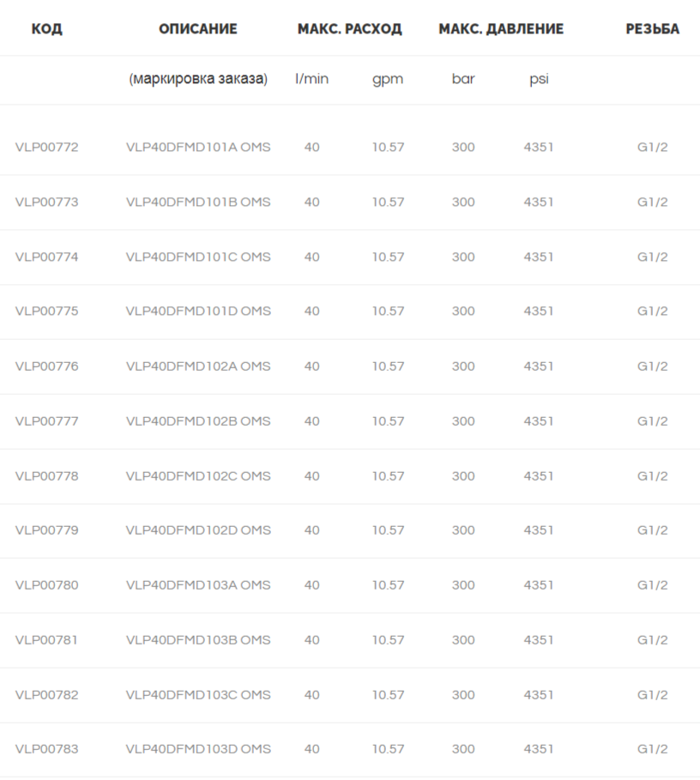Click 4351 psi value in VLP00774 row
Viewport: 700px width, 780px height.
pos(539,257)
